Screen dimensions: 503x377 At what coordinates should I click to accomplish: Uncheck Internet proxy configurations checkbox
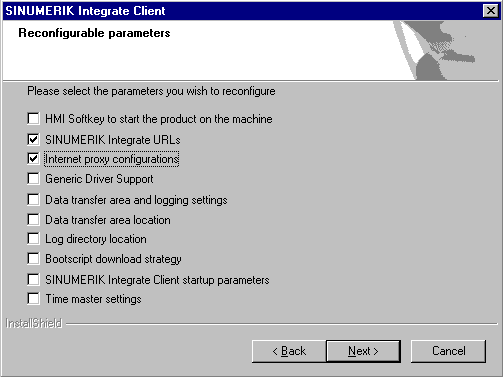33,159
